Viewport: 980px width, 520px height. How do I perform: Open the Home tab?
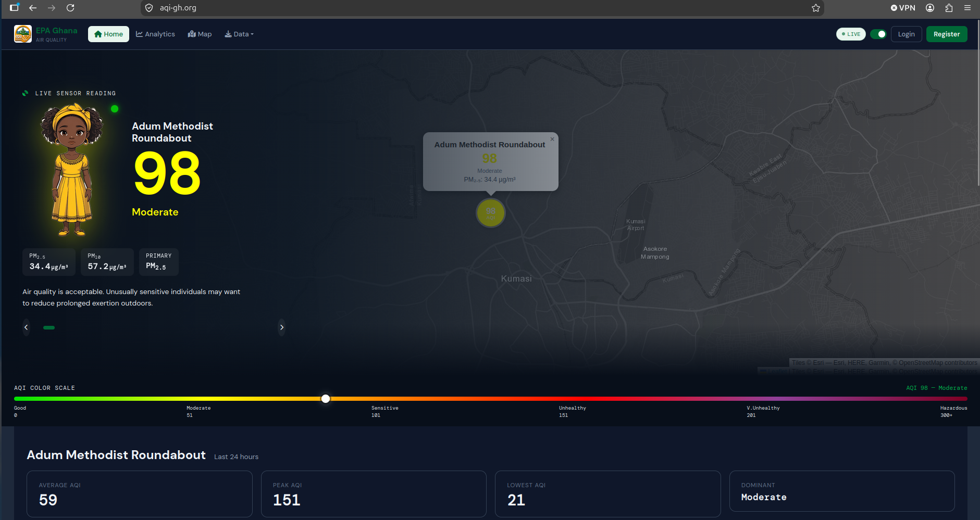pos(108,34)
